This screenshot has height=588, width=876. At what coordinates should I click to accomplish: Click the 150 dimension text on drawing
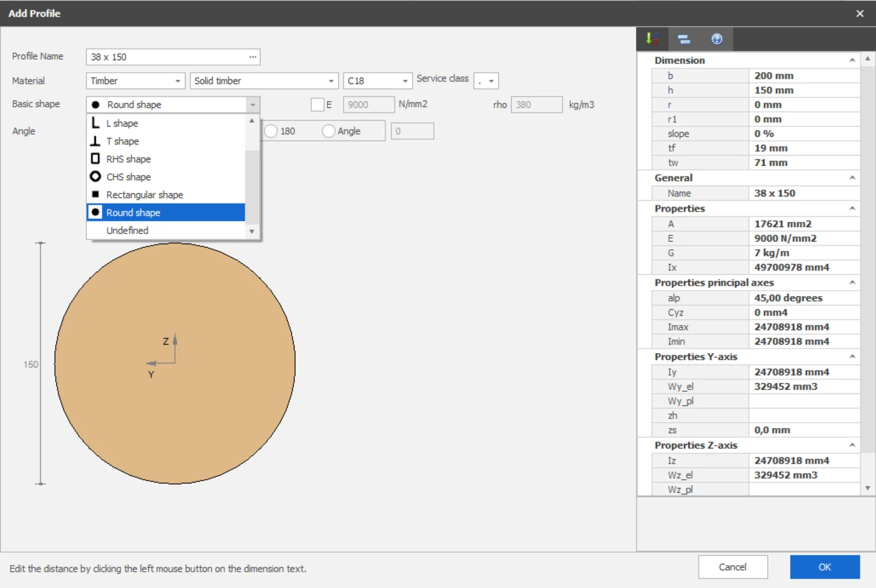tap(31, 365)
